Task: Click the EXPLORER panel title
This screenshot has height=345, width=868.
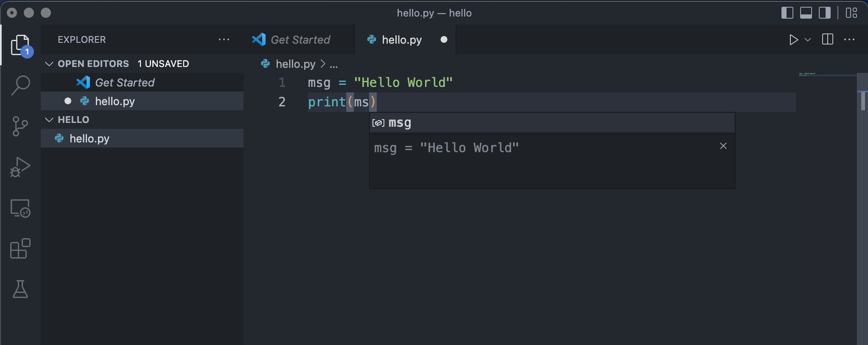Action: point(82,39)
